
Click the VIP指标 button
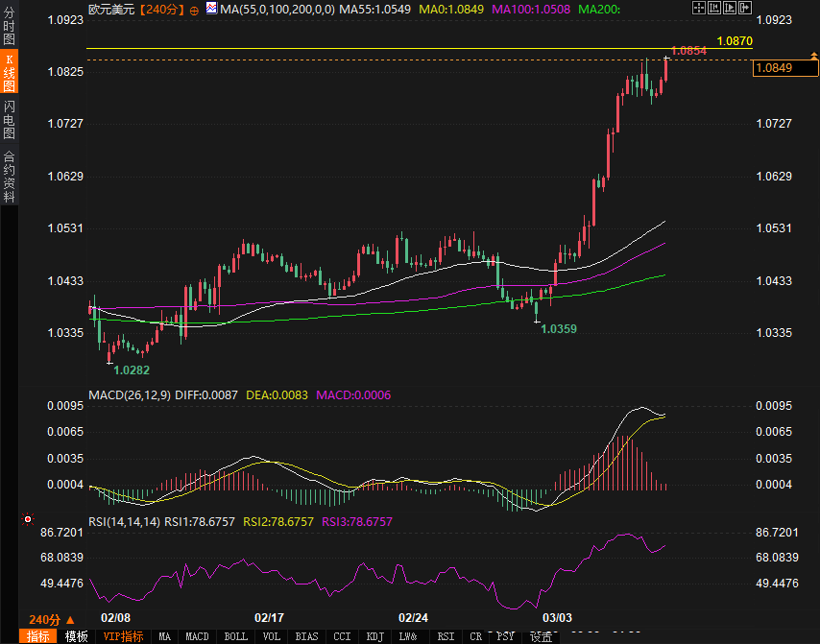tap(123, 636)
